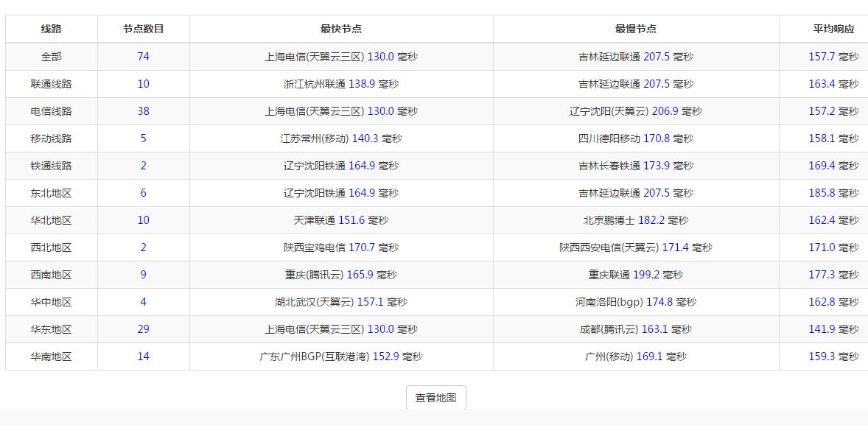This screenshot has width=868, height=425.
Task: Click the 移动线路 row label
Action: tap(52, 138)
